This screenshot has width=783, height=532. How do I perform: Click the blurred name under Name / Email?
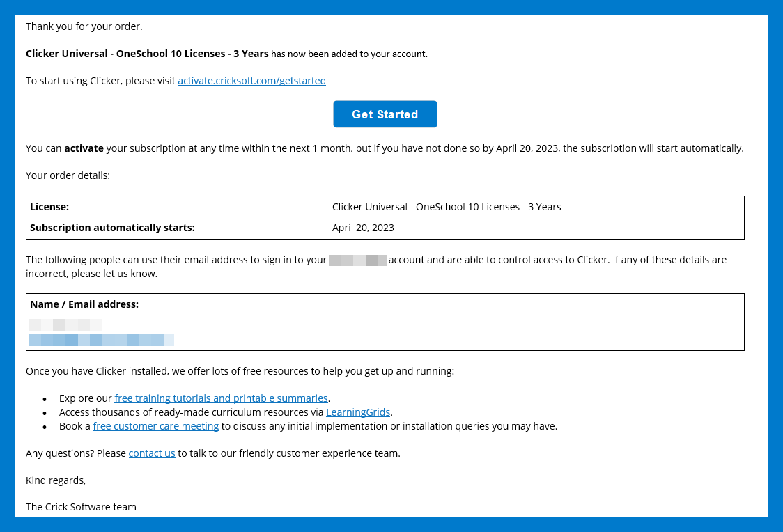(x=65, y=325)
